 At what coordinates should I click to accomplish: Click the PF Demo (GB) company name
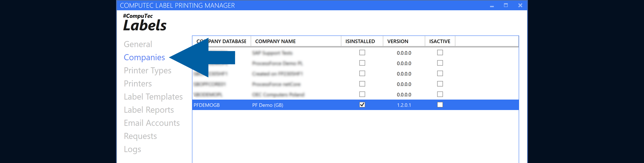tap(268, 105)
